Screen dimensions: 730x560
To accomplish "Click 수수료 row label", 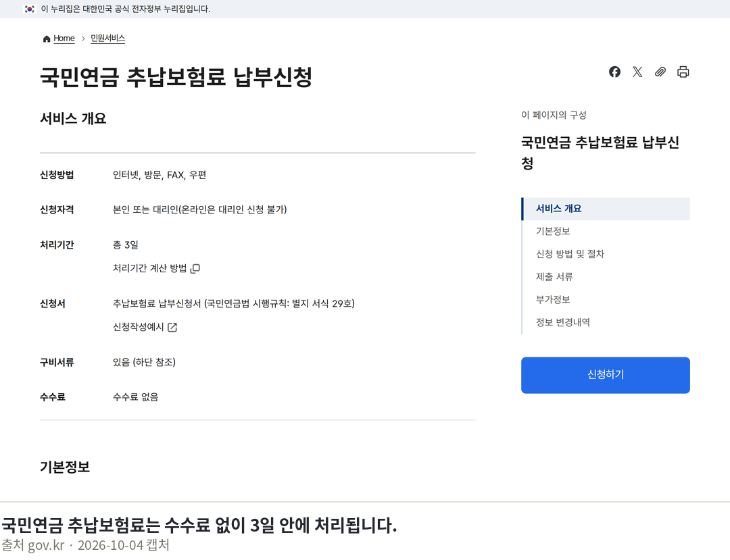I will [x=53, y=397].
